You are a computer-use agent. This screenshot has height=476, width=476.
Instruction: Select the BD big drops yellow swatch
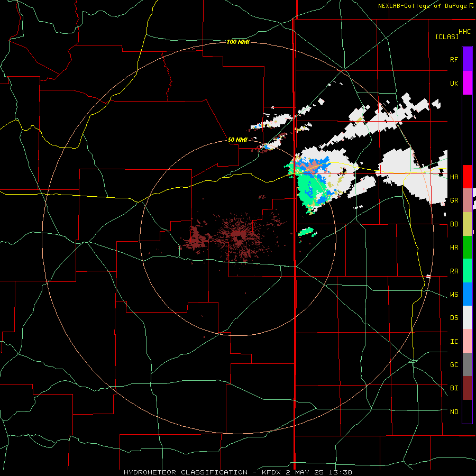[x=467, y=224]
